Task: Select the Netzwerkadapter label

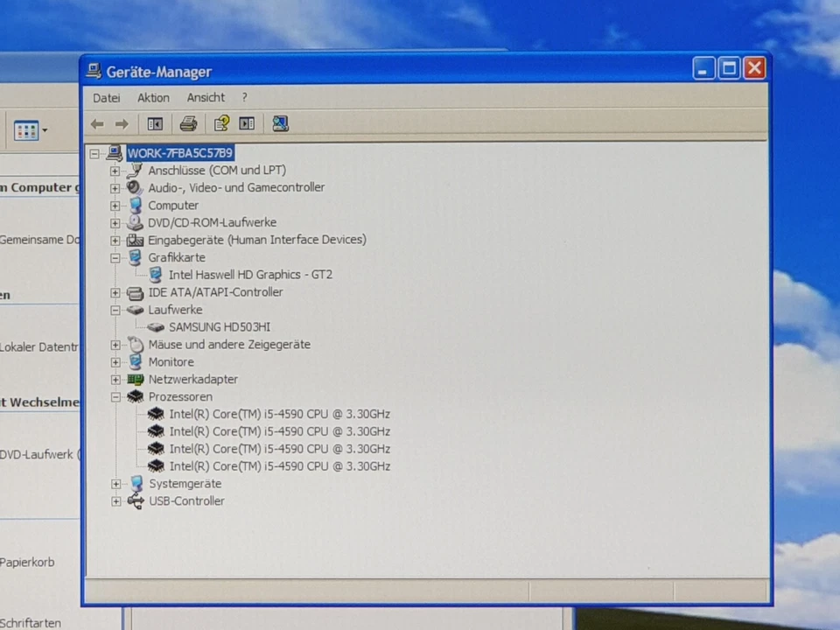Action: click(x=193, y=379)
